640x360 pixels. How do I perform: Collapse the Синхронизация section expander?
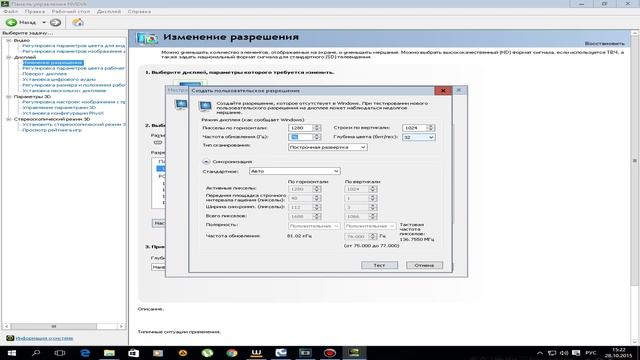click(x=206, y=162)
